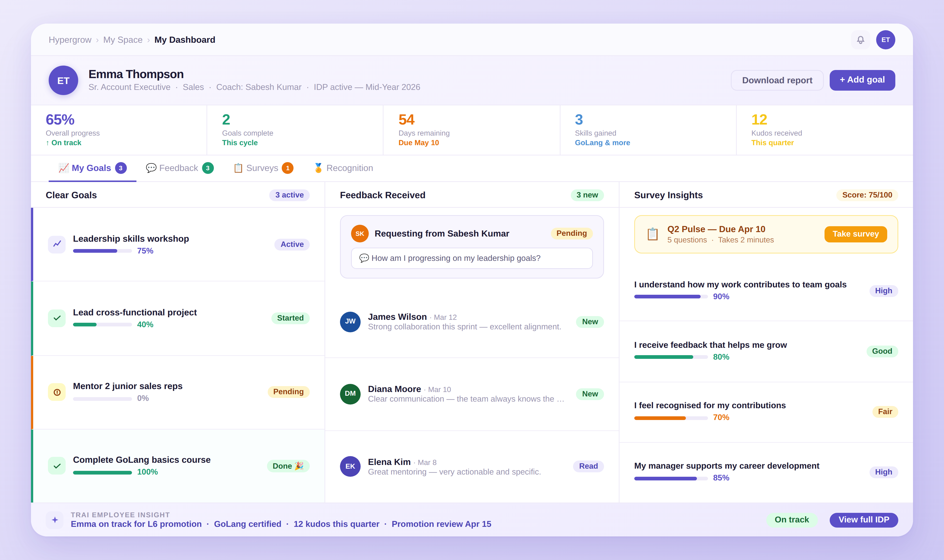Click the Download report button
The width and height of the screenshot is (944, 560).
tap(777, 80)
